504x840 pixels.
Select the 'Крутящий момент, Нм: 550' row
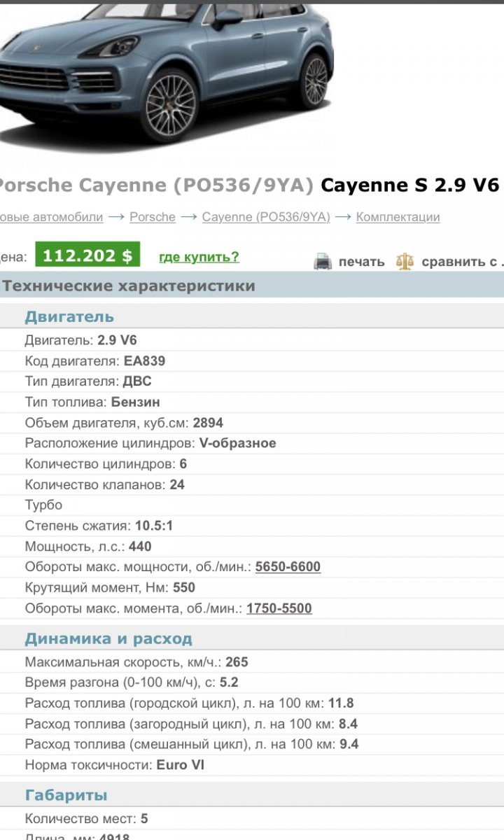click(x=252, y=587)
